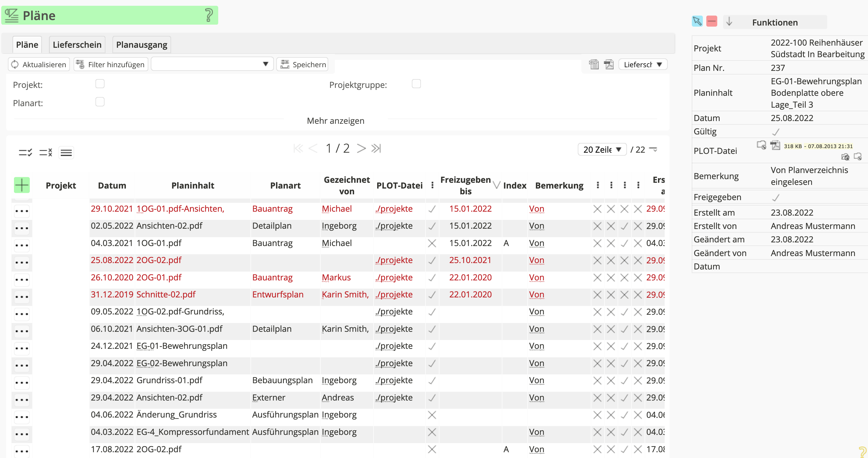Switch to the Planausgang tab
This screenshot has height=458, width=868.
click(142, 45)
